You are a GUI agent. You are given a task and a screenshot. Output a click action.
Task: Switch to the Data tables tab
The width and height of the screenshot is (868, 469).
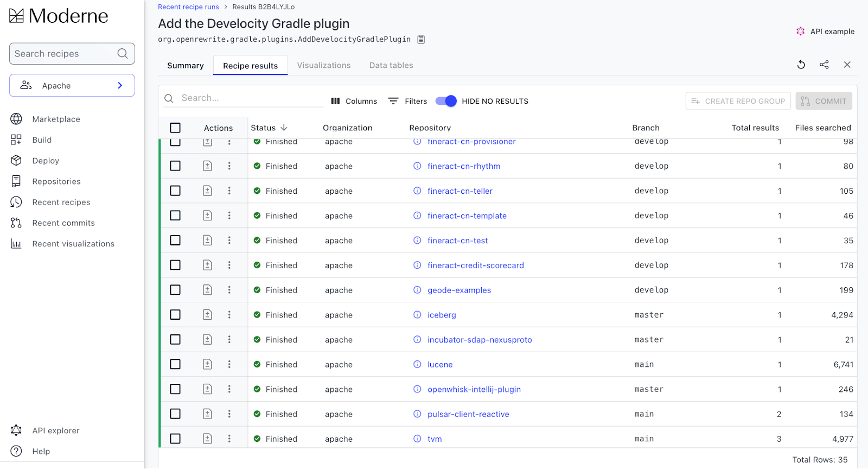(391, 65)
